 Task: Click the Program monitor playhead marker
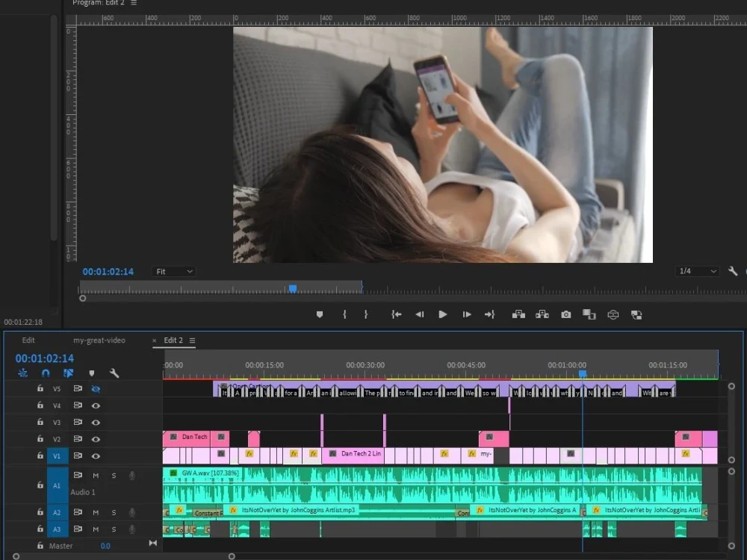pyautogui.click(x=293, y=288)
